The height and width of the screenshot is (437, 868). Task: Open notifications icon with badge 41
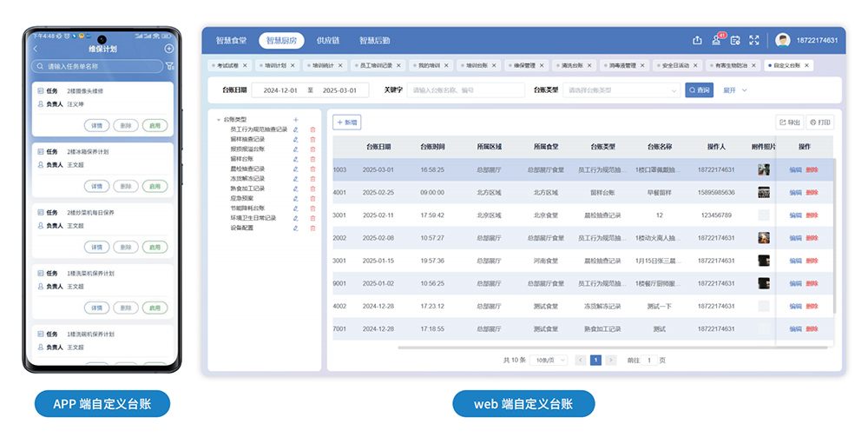pos(716,40)
